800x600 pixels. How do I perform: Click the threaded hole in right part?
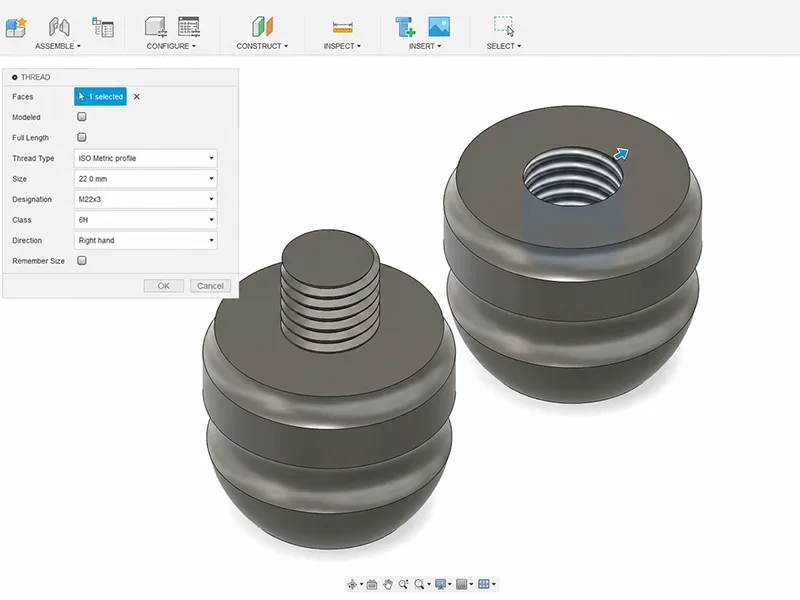pos(572,177)
